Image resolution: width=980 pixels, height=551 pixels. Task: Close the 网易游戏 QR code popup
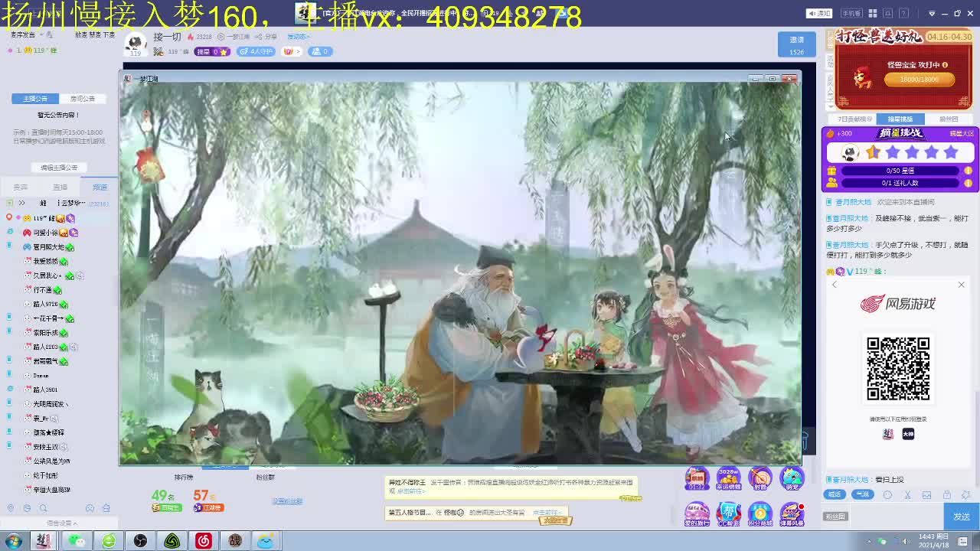tap(962, 285)
